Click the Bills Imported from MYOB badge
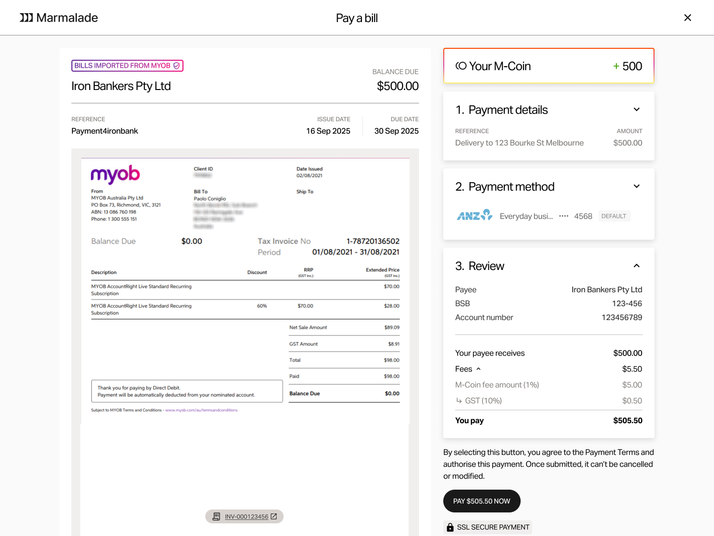The height and width of the screenshot is (536, 714). click(127, 66)
